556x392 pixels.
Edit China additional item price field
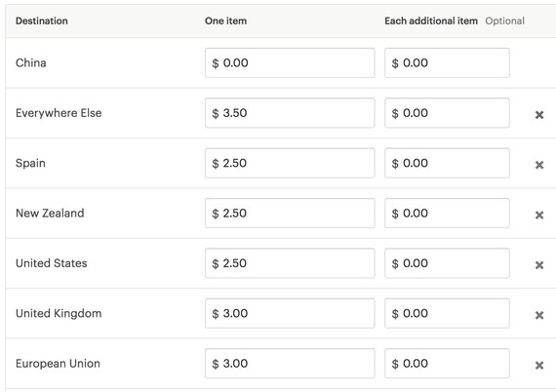point(447,62)
